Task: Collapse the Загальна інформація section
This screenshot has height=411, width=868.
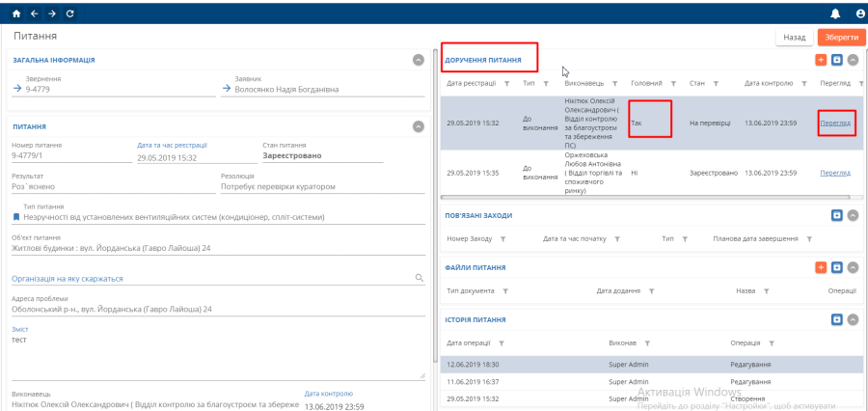Action: 418,60
